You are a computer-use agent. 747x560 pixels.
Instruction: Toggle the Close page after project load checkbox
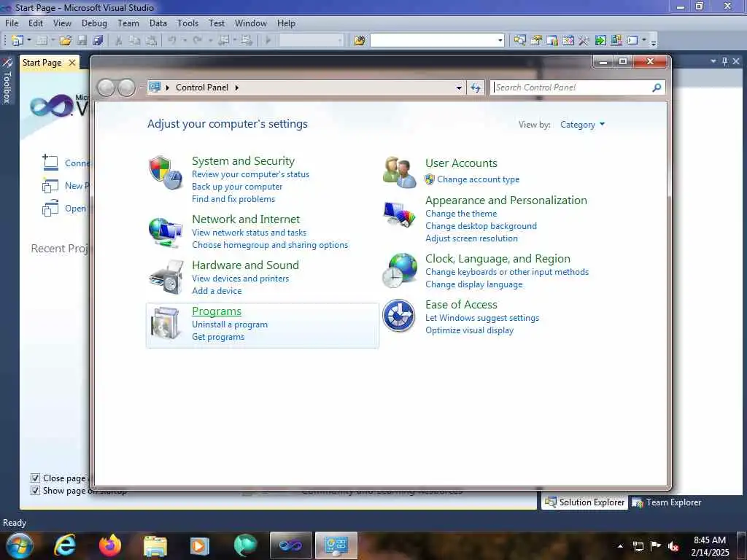click(35, 478)
